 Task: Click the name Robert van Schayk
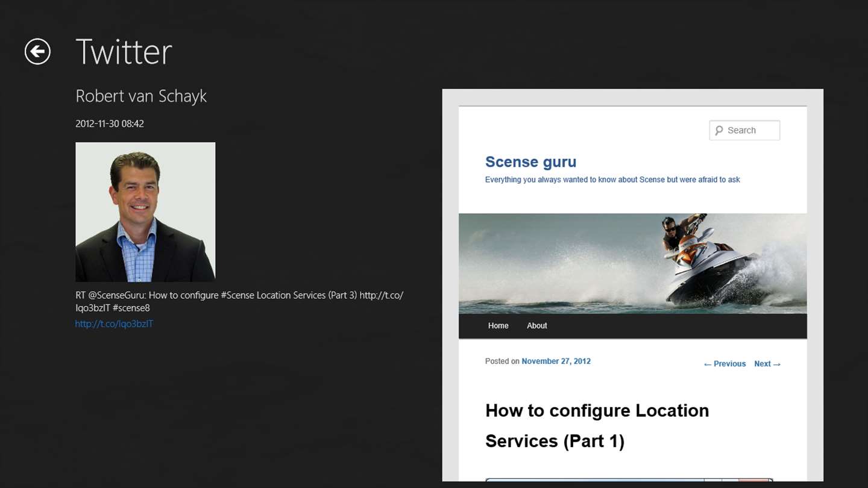(141, 96)
